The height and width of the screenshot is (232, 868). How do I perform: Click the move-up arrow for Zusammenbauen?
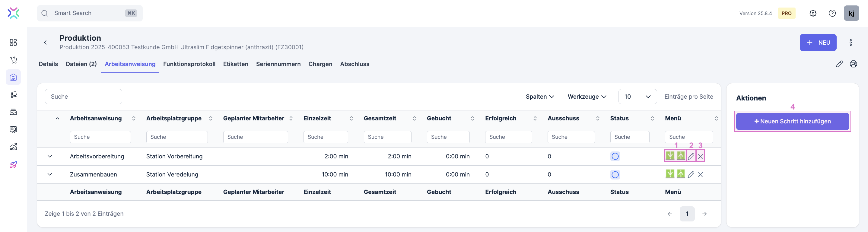(x=681, y=174)
